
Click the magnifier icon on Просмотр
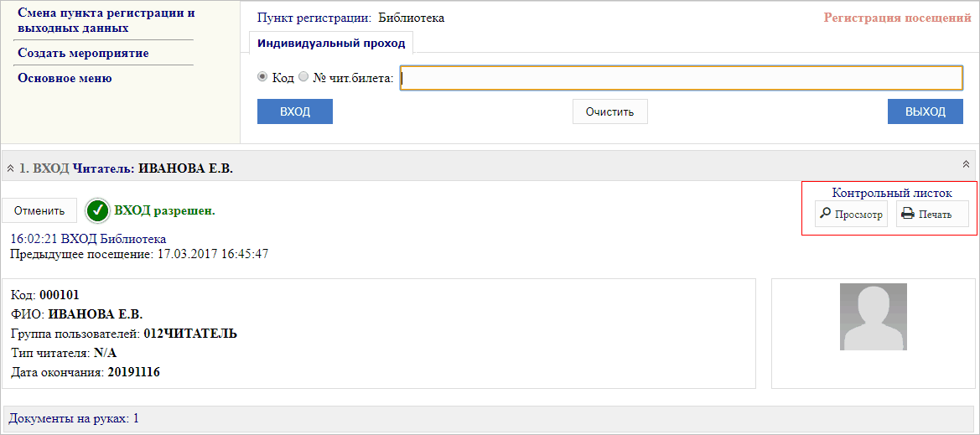pyautogui.click(x=824, y=215)
